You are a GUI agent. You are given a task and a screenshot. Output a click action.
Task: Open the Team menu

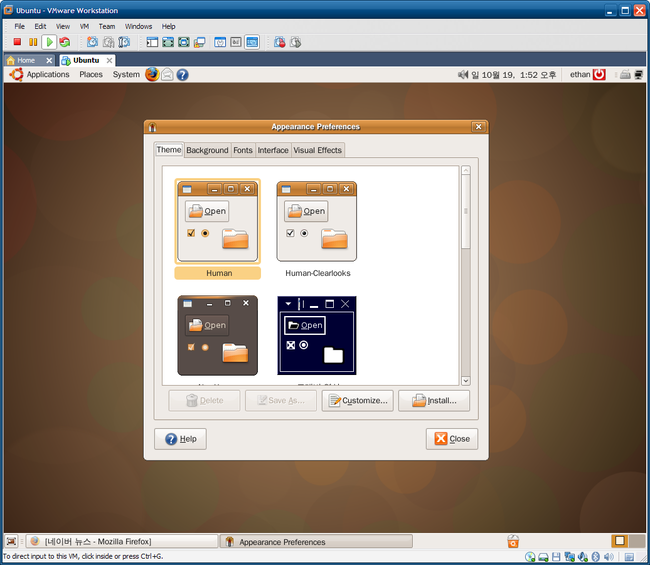point(107,27)
